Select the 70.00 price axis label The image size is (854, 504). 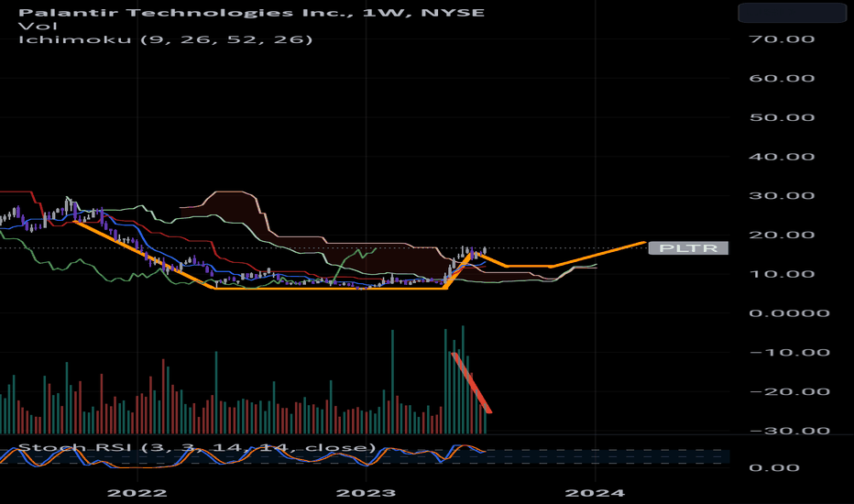pos(782,39)
